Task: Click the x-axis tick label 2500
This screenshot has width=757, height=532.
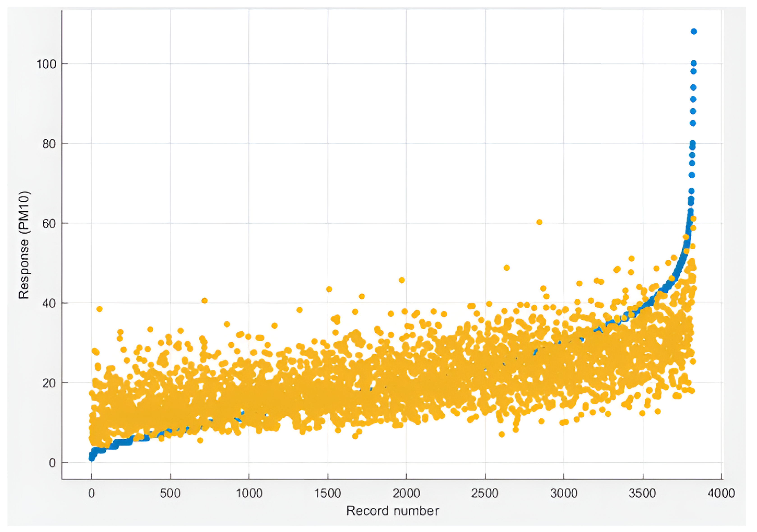Action: click(x=485, y=493)
